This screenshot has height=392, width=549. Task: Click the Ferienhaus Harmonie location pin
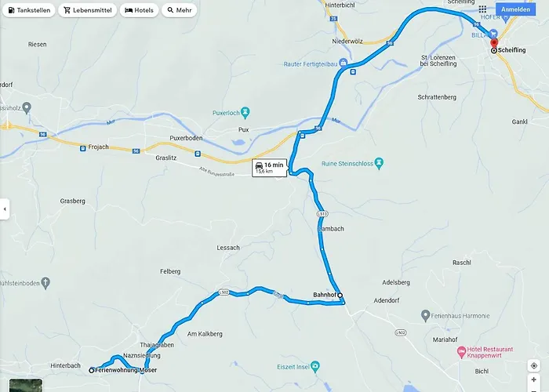[425, 315]
